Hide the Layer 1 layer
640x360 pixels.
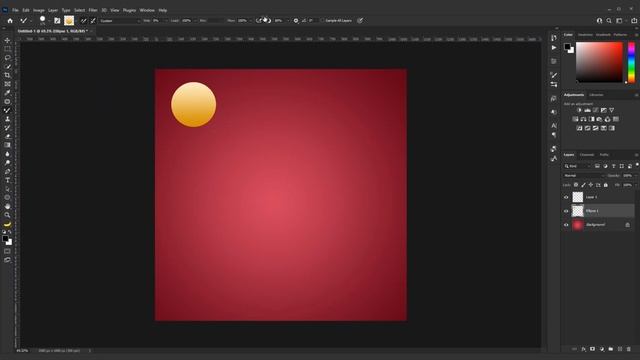click(566, 197)
